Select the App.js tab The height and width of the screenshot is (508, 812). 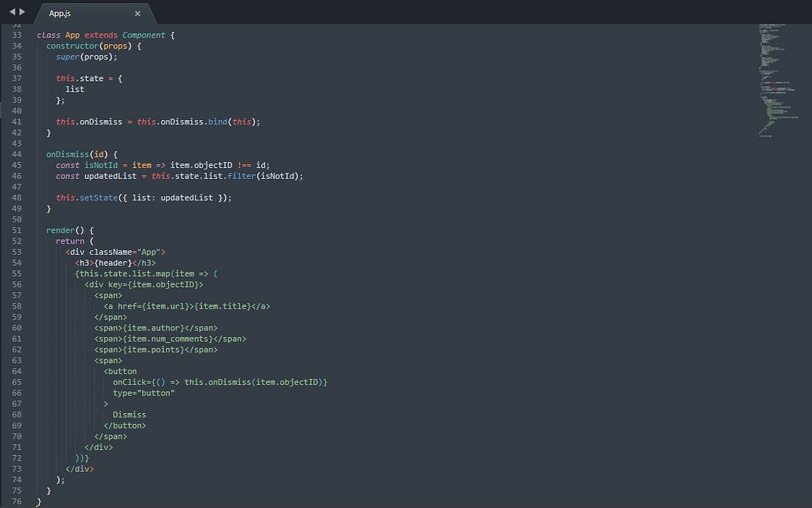(60, 13)
